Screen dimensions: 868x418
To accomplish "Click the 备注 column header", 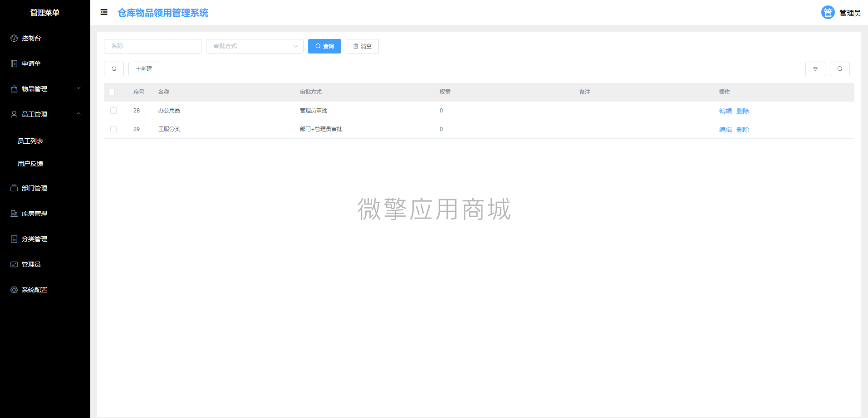I will (585, 92).
